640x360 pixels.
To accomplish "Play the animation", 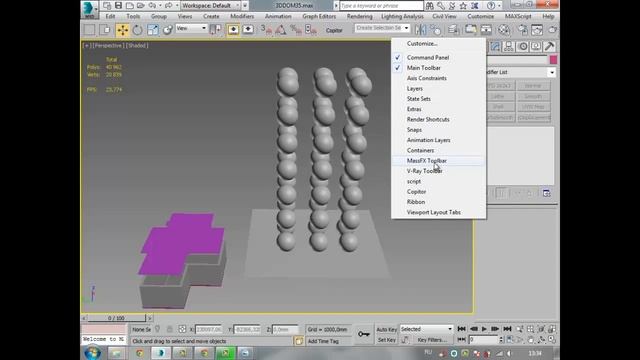I will 484,329.
